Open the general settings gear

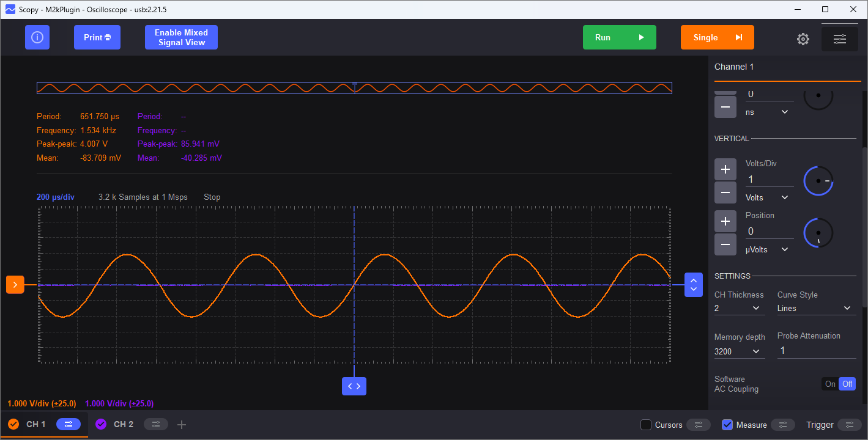[x=803, y=38]
